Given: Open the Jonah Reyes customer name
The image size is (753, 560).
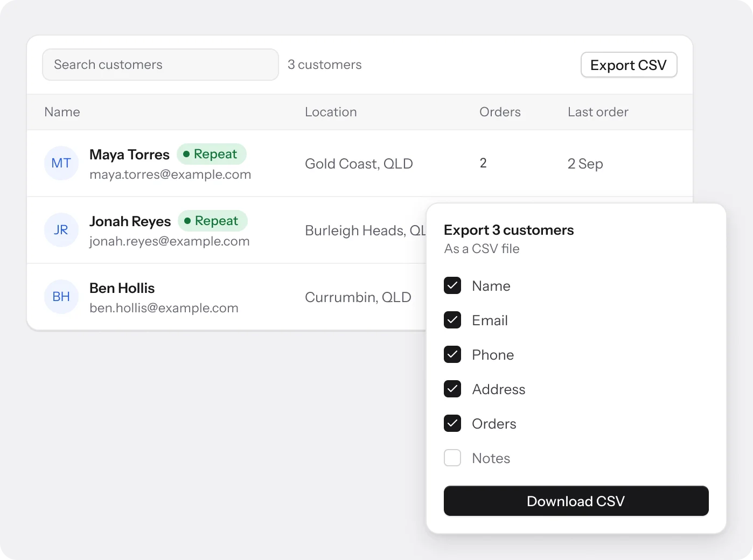Looking at the screenshot, I should tap(130, 221).
